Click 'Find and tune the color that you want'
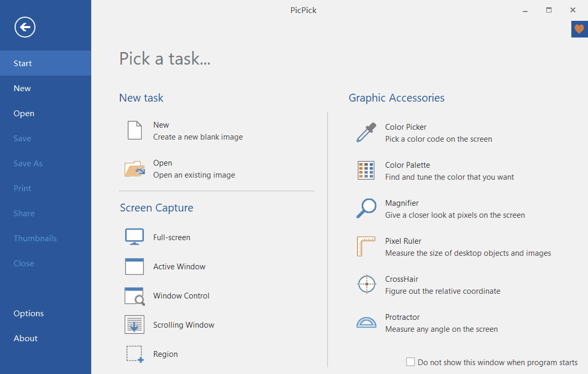This screenshot has height=374, width=588. point(449,177)
